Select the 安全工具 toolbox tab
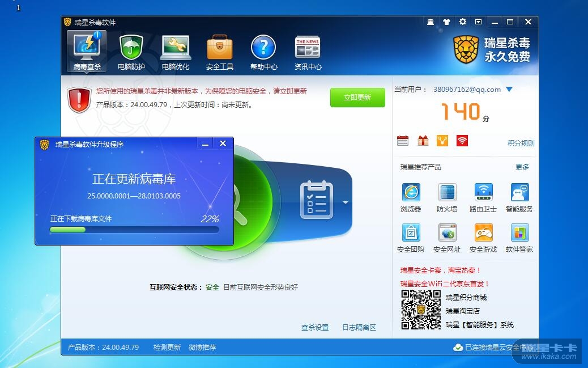This screenshot has height=368, width=588. pos(220,51)
